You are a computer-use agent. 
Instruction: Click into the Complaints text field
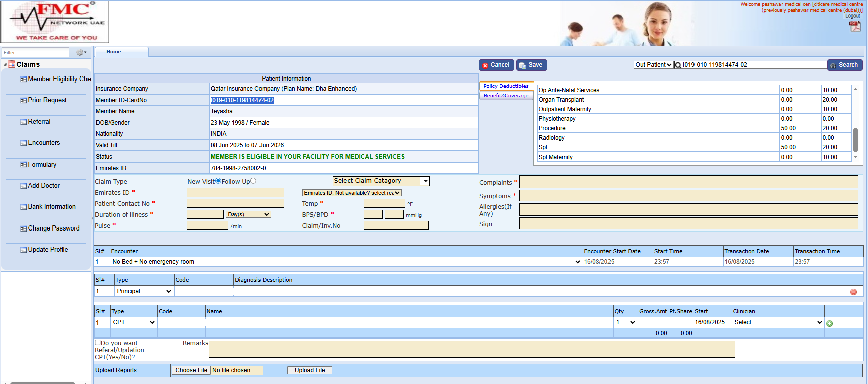click(688, 182)
